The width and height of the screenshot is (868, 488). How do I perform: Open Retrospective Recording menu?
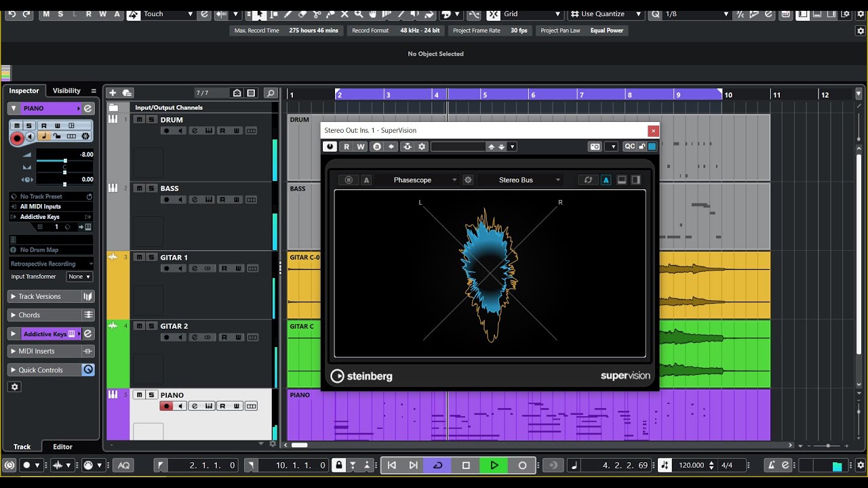click(52, 264)
